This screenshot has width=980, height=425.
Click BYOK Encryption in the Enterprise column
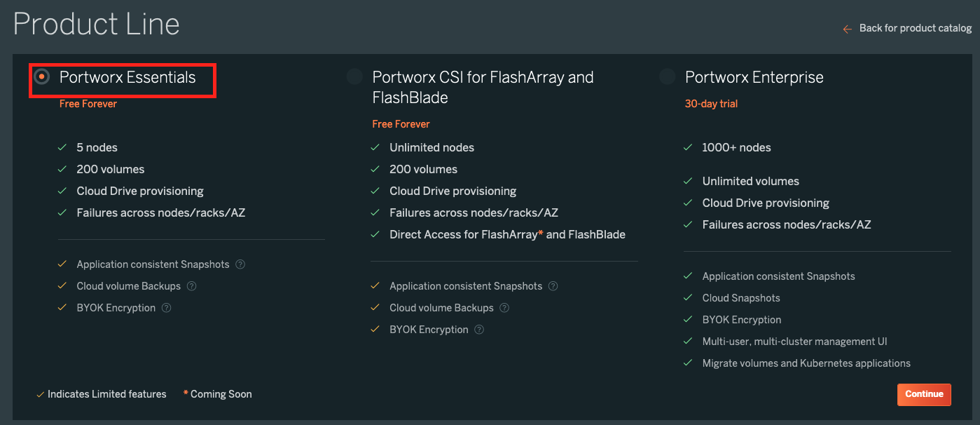pos(742,320)
